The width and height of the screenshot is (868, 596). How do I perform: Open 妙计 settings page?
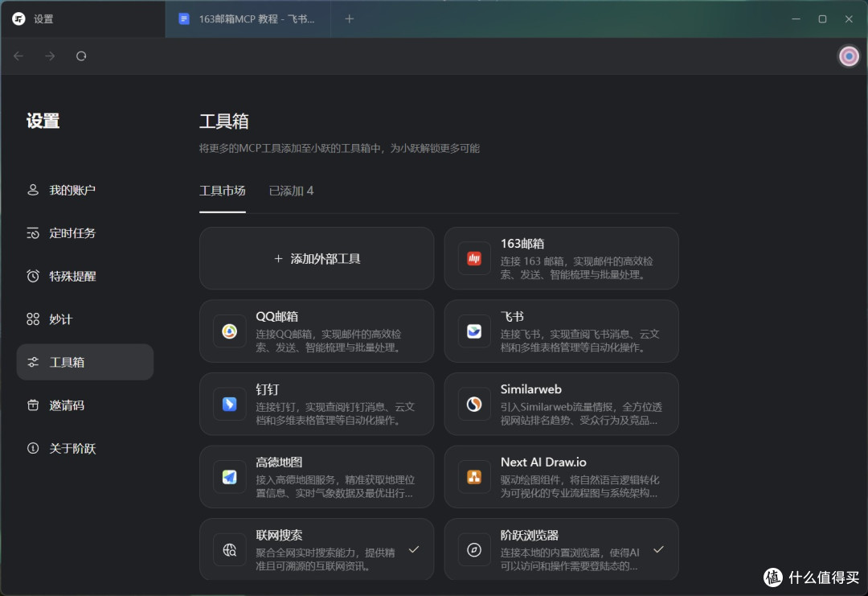[x=85, y=319]
